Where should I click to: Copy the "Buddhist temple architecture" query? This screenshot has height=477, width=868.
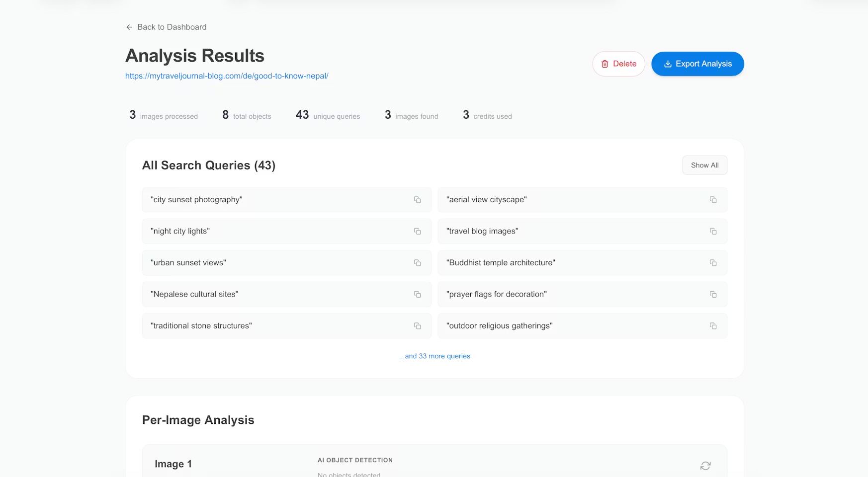click(x=713, y=263)
